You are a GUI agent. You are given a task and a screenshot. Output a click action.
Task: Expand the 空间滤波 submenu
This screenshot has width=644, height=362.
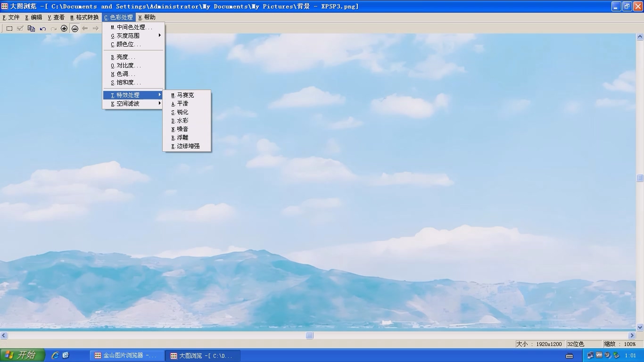pyautogui.click(x=133, y=104)
